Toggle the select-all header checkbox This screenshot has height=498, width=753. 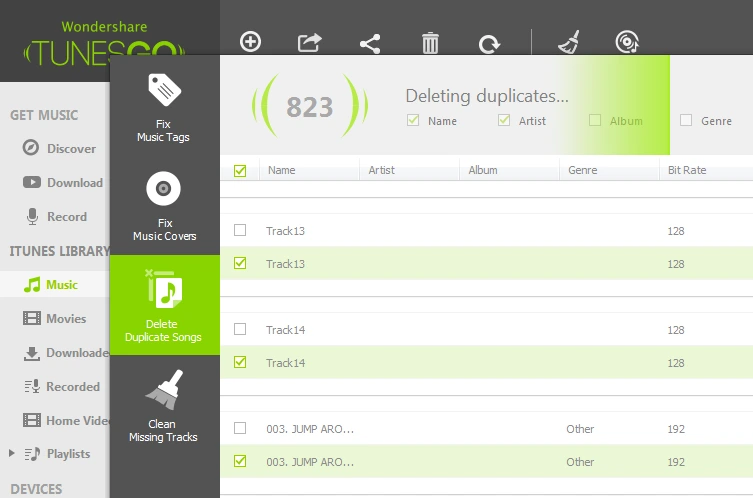(x=240, y=170)
